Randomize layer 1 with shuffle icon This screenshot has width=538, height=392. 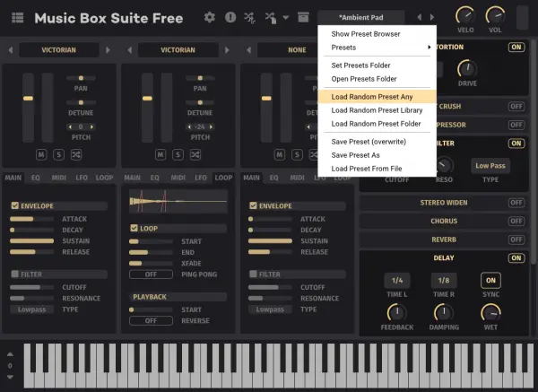[76, 155]
